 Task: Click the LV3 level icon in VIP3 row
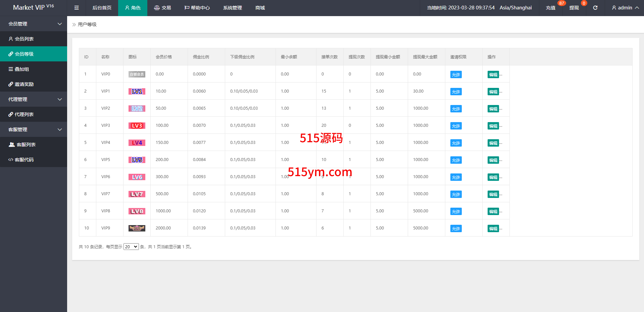pos(137,125)
